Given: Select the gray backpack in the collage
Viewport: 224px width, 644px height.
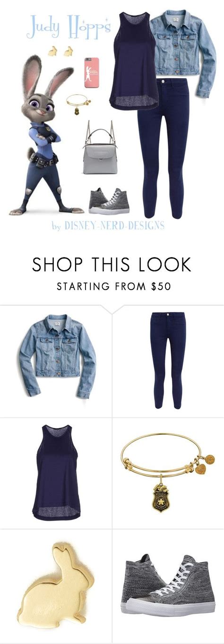Looking at the screenshot, I should point(100,147).
